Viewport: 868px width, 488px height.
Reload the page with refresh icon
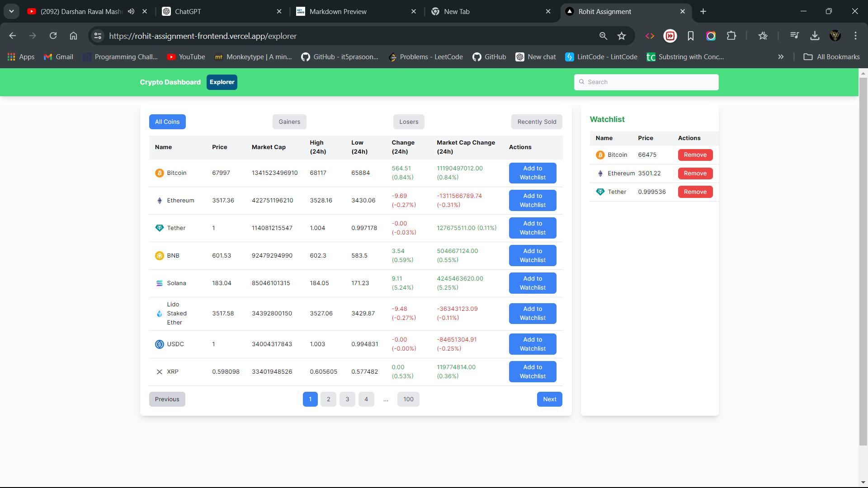(x=53, y=36)
